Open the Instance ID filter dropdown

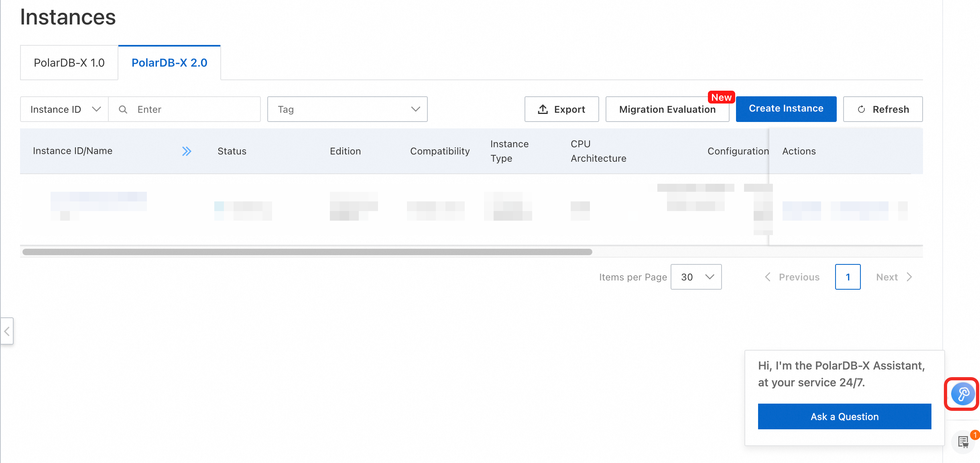coord(64,109)
